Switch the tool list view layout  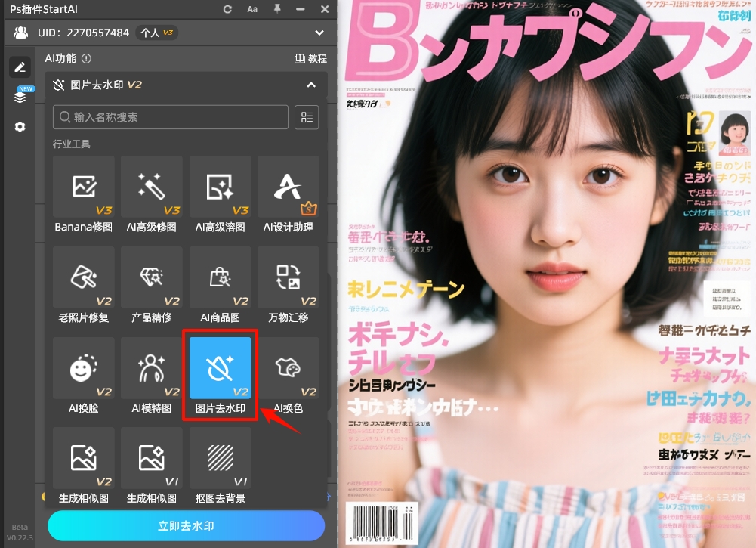coord(307,117)
